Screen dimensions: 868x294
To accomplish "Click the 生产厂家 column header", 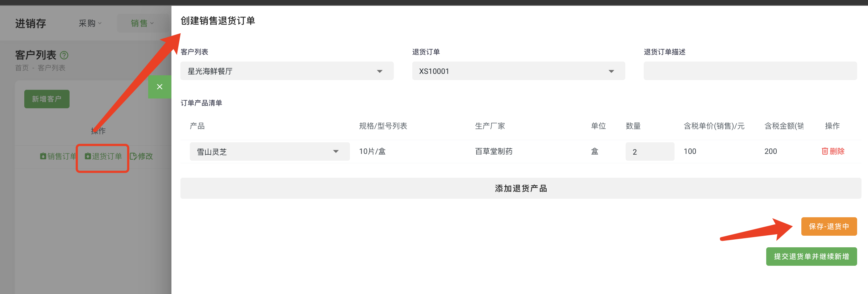I will 490,126.
